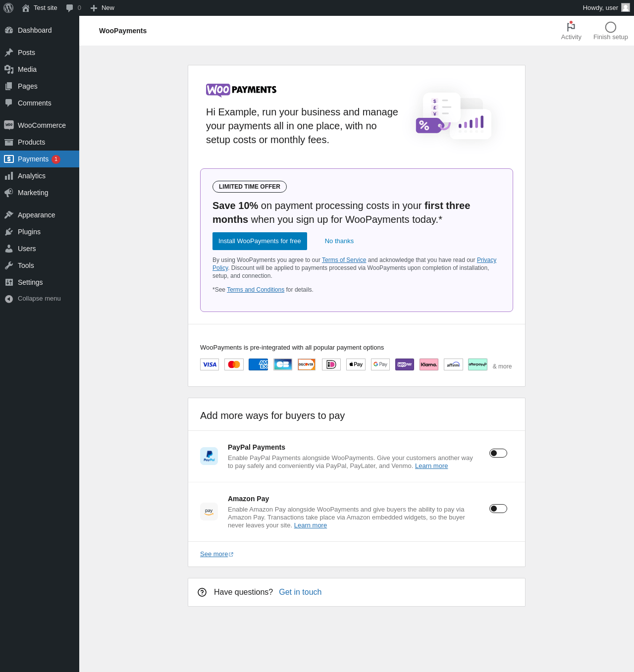Click the Afterpay badge
Screen dimensions: 634x672
point(477,364)
